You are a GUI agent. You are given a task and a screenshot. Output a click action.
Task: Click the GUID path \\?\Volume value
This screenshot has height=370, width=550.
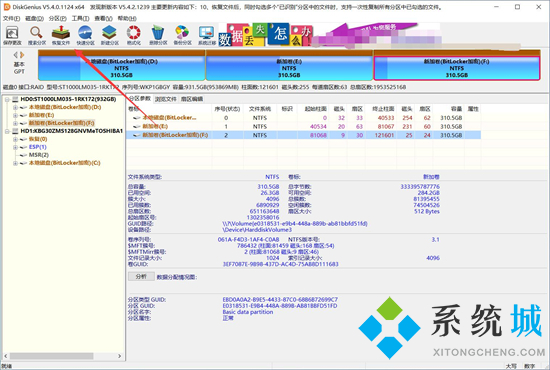click(295, 223)
